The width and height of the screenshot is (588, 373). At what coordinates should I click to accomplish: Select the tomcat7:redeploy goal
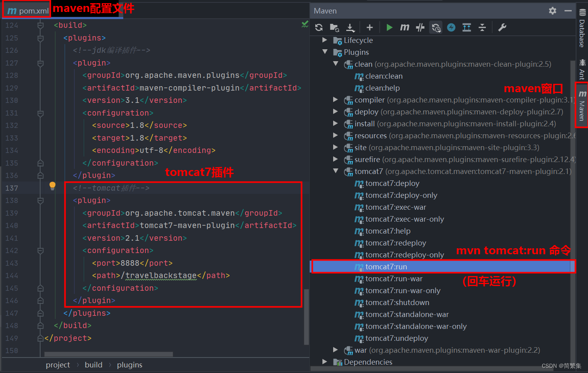coord(396,243)
